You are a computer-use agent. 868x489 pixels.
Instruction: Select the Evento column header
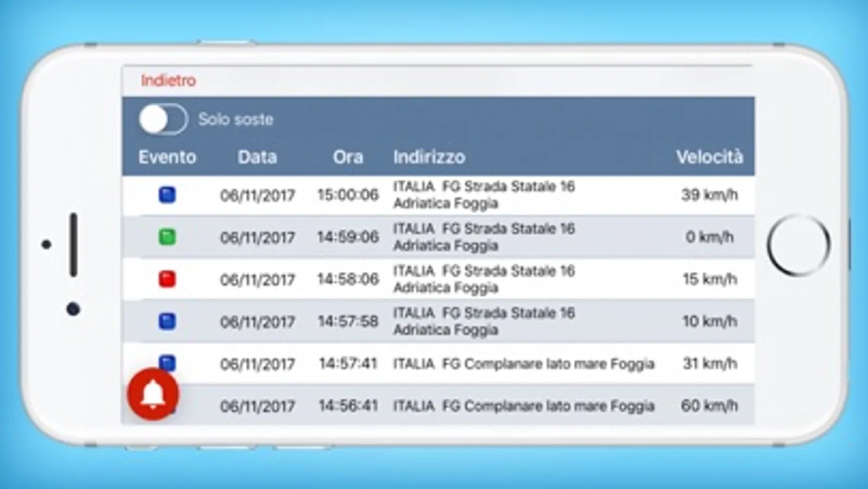point(167,157)
